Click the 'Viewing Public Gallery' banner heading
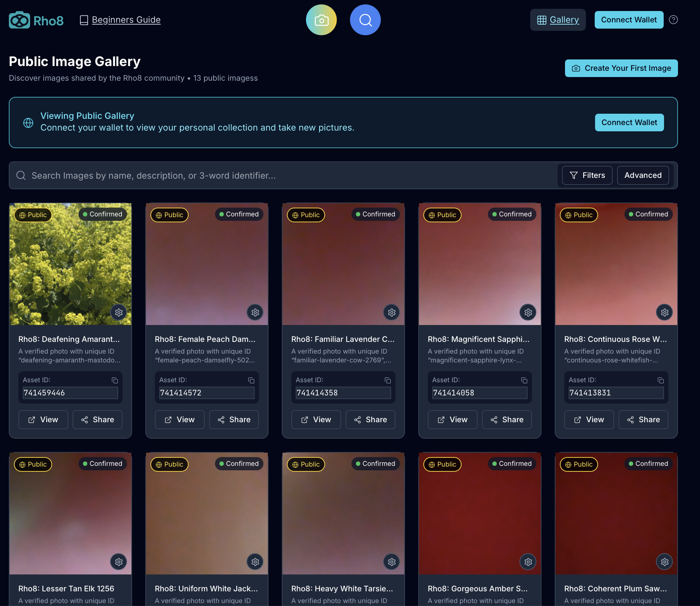The height and width of the screenshot is (606, 700). (87, 116)
